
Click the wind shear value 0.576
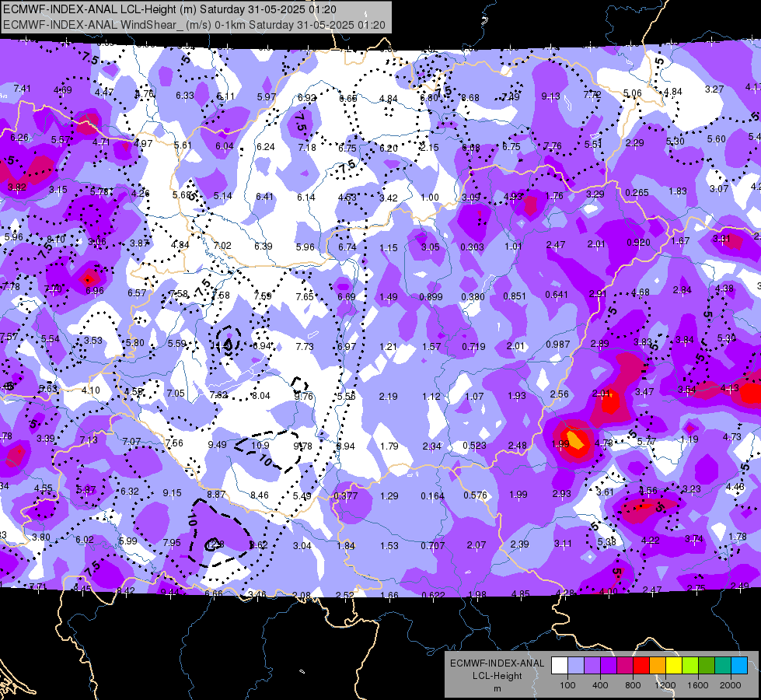click(475, 495)
